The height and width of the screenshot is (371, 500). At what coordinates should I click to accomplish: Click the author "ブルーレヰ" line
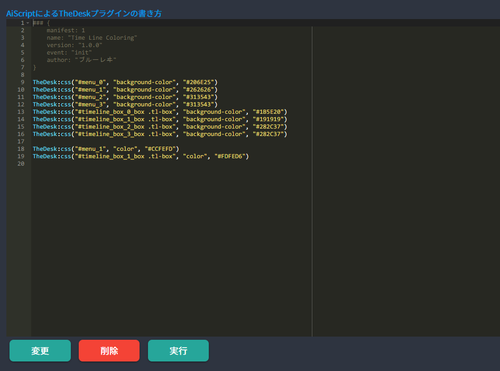click(x=81, y=60)
